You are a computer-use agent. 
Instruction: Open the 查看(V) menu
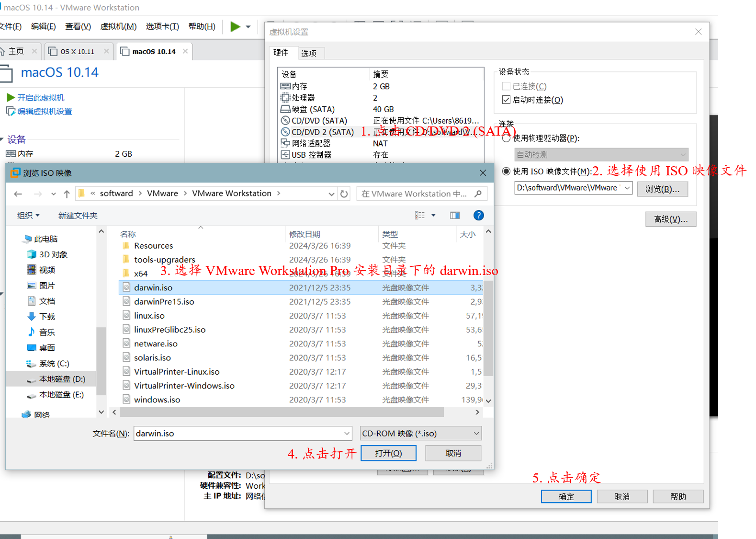point(78,26)
